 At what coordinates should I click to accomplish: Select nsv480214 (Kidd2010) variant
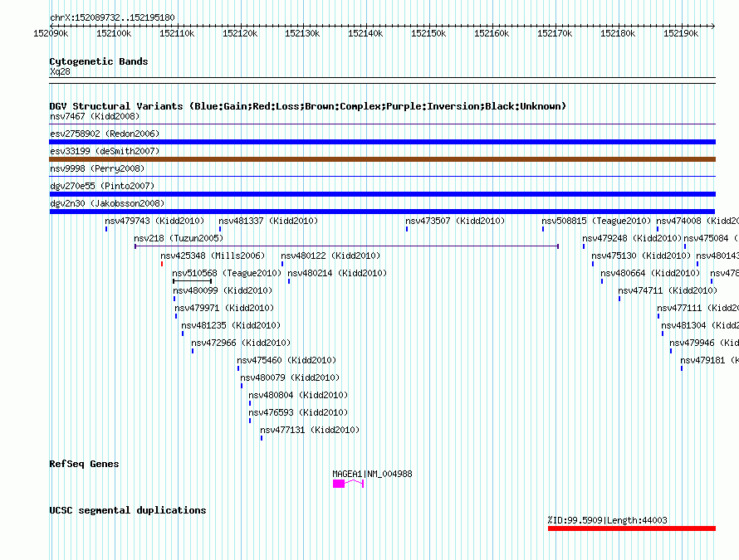pyautogui.click(x=289, y=281)
